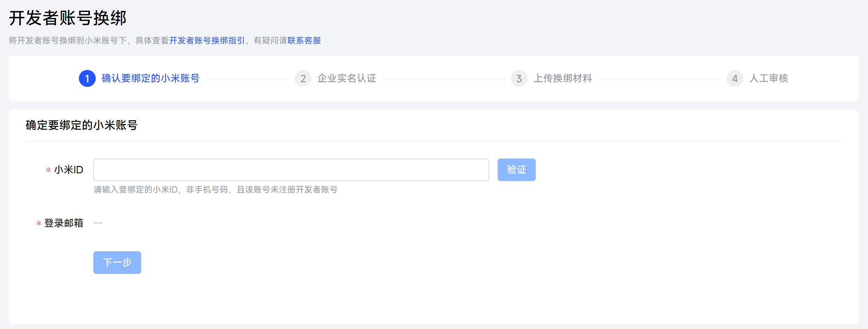Click the 小米ID field label
Image resolution: width=868 pixels, height=329 pixels.
(x=69, y=170)
